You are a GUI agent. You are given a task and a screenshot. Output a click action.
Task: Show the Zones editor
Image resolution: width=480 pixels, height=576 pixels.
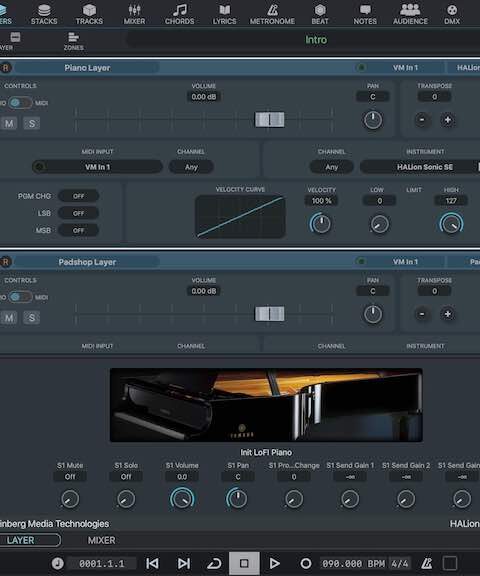(x=73, y=41)
